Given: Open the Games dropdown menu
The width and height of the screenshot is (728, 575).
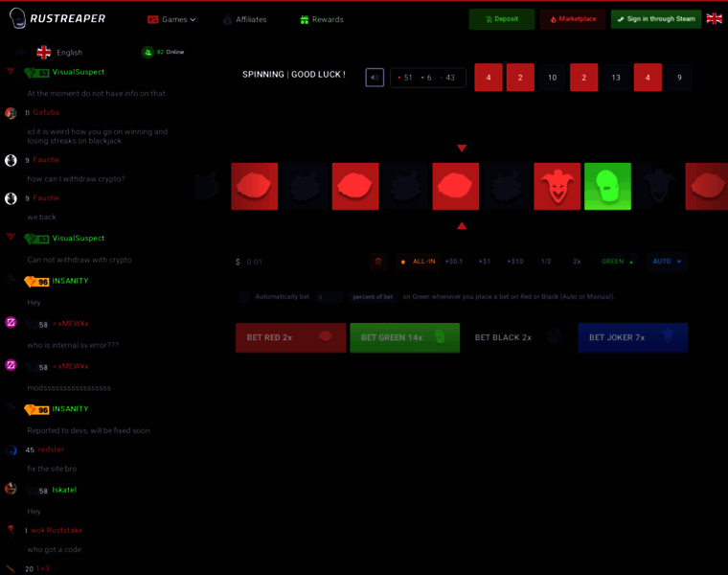Looking at the screenshot, I should coord(171,19).
